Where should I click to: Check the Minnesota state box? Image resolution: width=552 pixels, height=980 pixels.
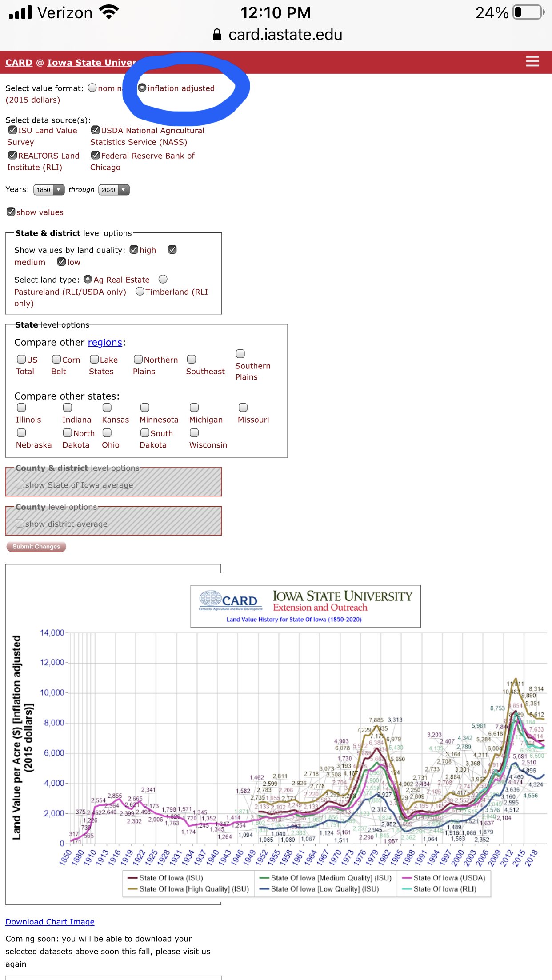point(145,407)
